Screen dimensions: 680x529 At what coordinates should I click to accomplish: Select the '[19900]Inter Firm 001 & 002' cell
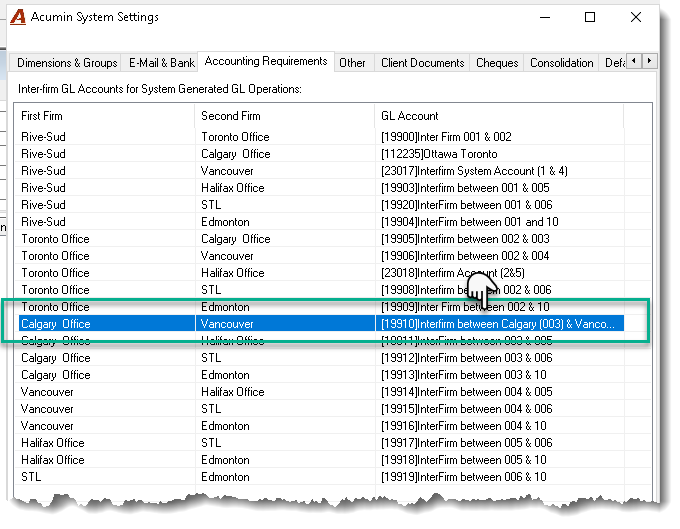pos(446,137)
